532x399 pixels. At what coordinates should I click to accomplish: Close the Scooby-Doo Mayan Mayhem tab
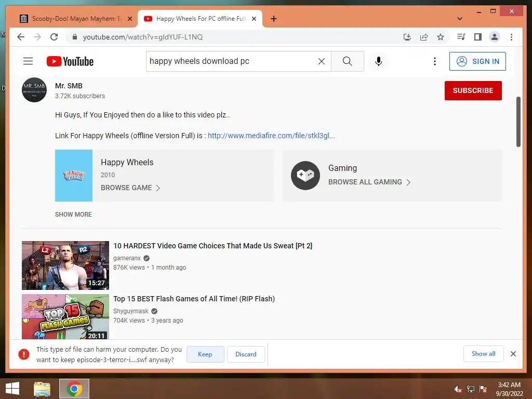coord(129,19)
